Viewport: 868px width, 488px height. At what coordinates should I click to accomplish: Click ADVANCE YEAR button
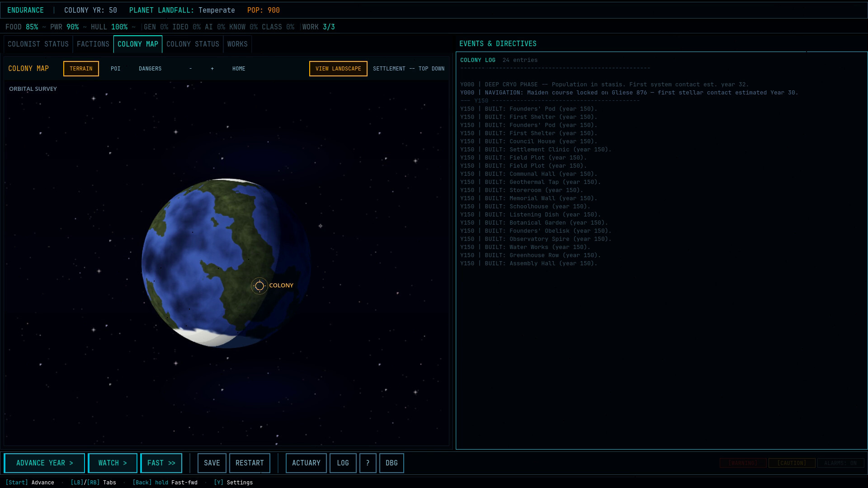(x=44, y=463)
